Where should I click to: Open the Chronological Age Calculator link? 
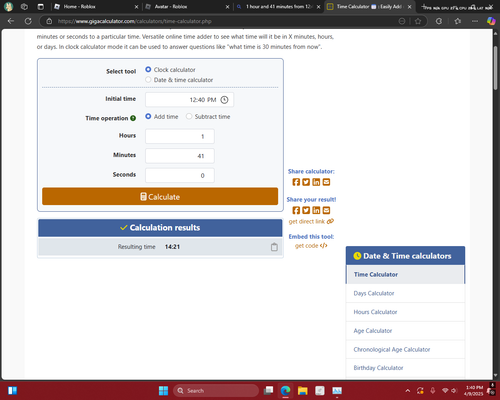392,349
